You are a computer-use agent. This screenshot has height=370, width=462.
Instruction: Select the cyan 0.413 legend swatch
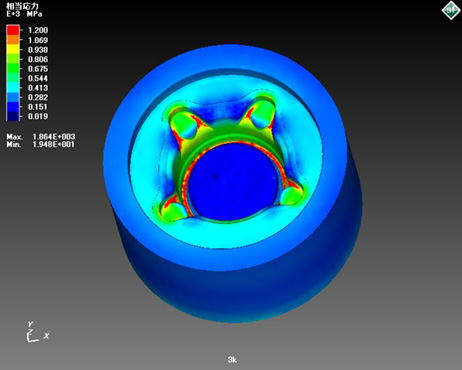pyautogui.click(x=13, y=88)
